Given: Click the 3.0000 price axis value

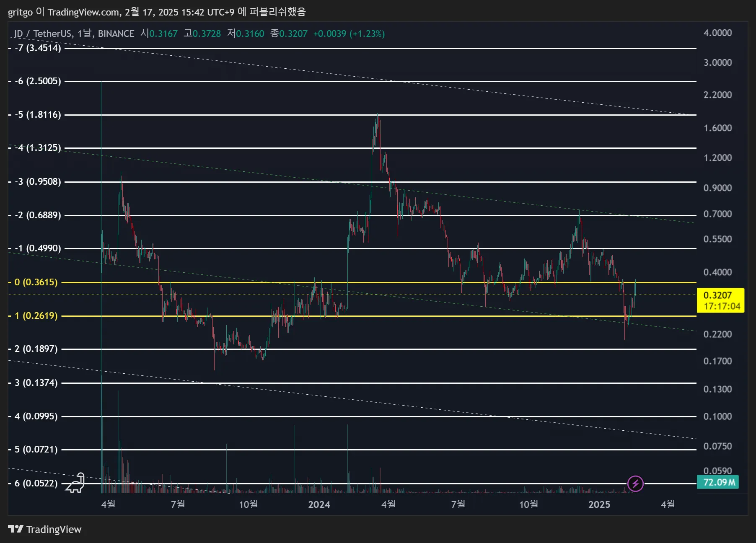Looking at the screenshot, I should [717, 62].
